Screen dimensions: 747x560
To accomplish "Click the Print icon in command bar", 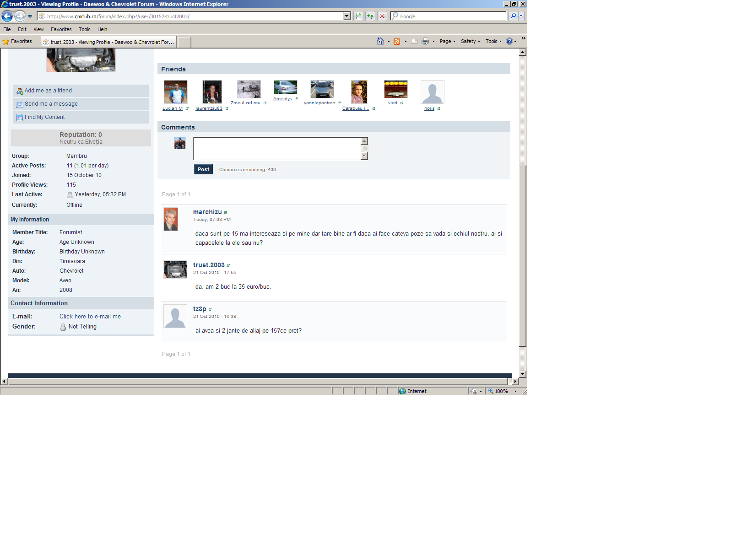I will (425, 41).
